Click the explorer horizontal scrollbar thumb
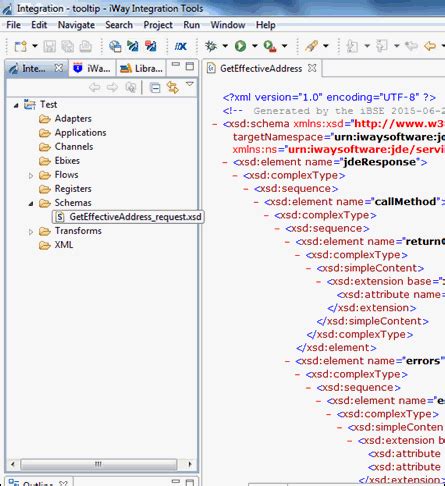Viewport: 445px width, 486px height. coord(98,464)
